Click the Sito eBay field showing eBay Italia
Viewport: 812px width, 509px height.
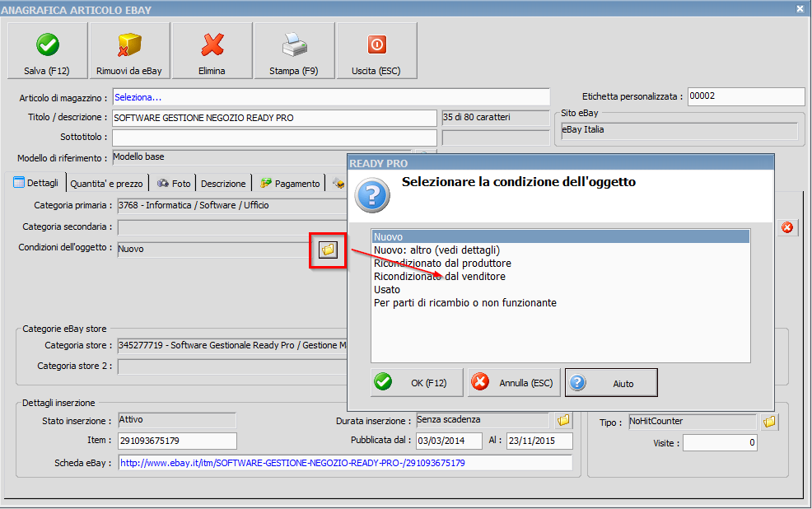679,130
